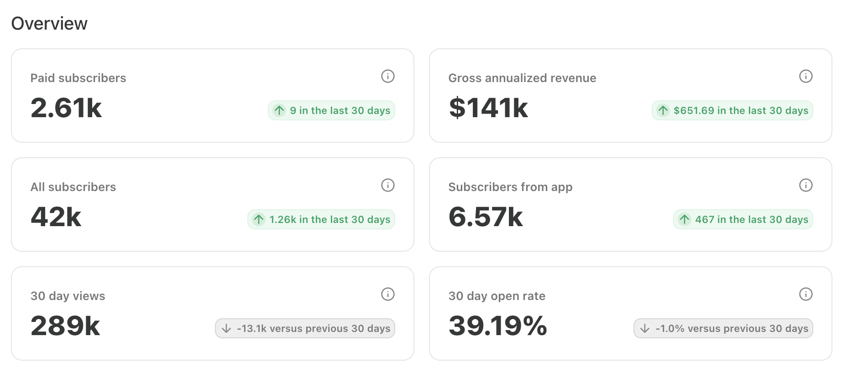Open the Gross annualized revenue info icon
The width and height of the screenshot is (868, 383).
[806, 76]
